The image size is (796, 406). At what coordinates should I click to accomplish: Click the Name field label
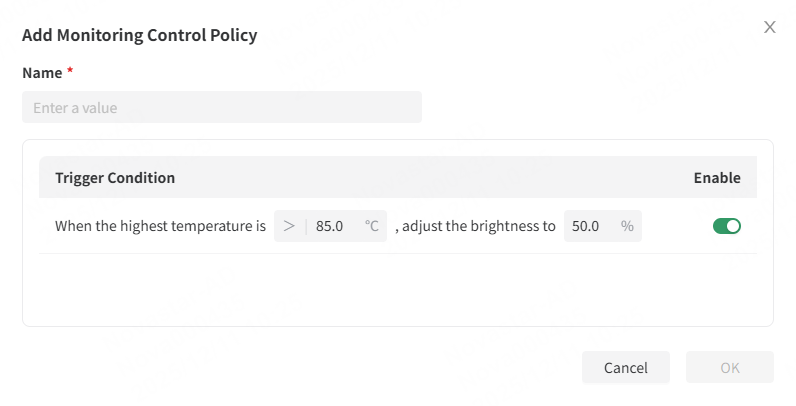[x=41, y=72]
